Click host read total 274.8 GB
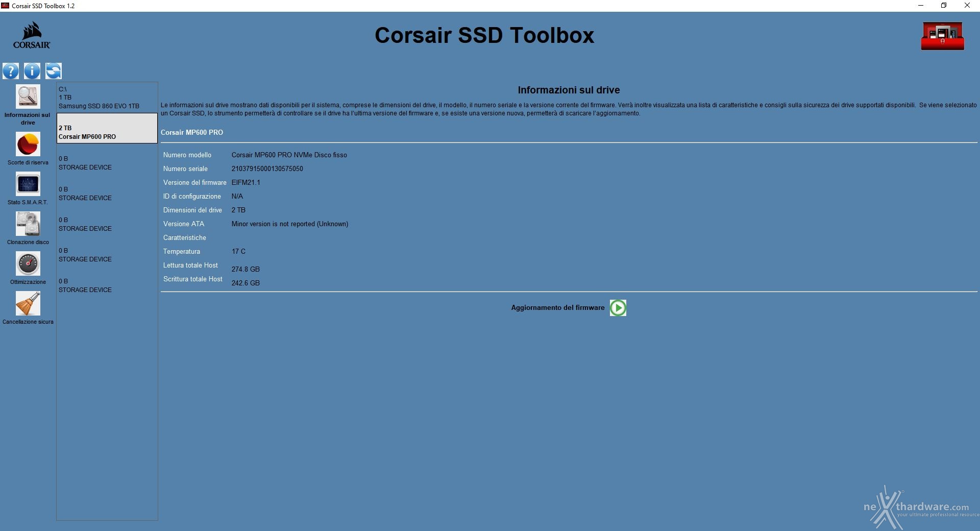 click(246, 270)
